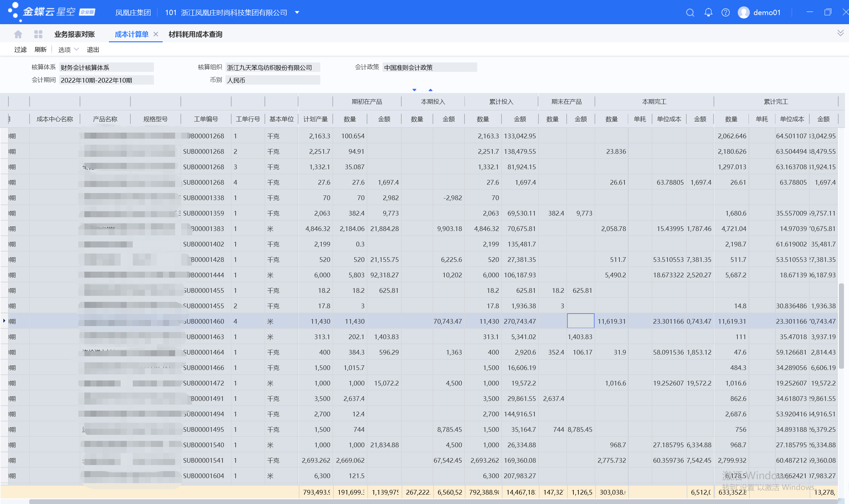This screenshot has height=504, width=849.
Task: Open the notifications bell
Action: (x=708, y=12)
